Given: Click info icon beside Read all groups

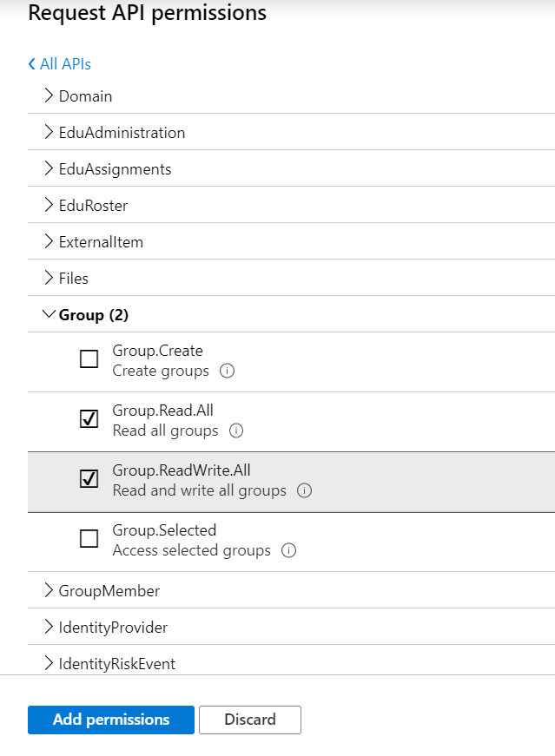Looking at the screenshot, I should click(x=236, y=431).
